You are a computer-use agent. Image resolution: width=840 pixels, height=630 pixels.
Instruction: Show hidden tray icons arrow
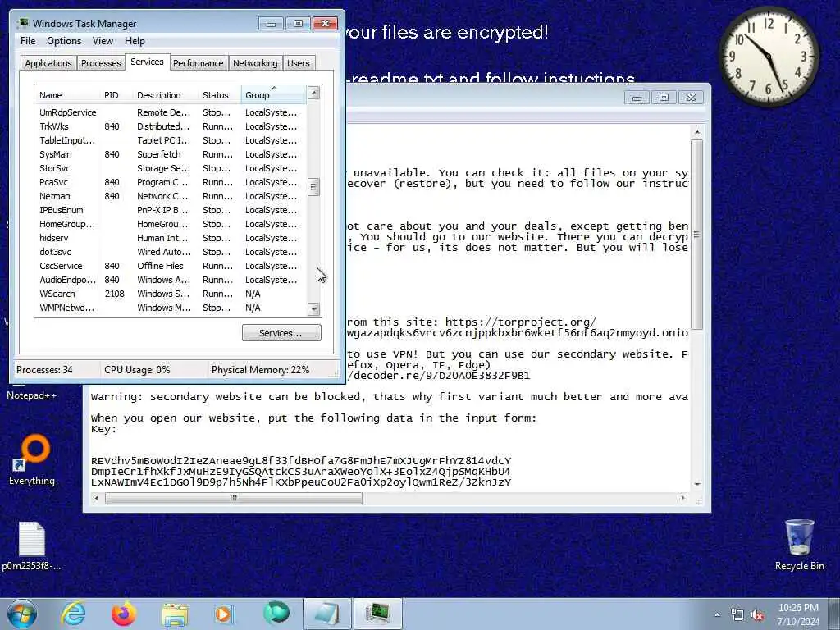coord(717,614)
